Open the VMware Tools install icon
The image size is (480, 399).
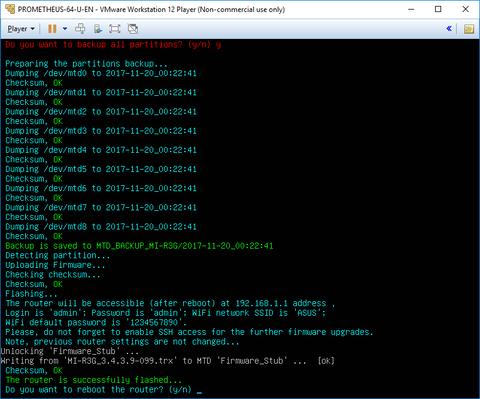pos(98,29)
